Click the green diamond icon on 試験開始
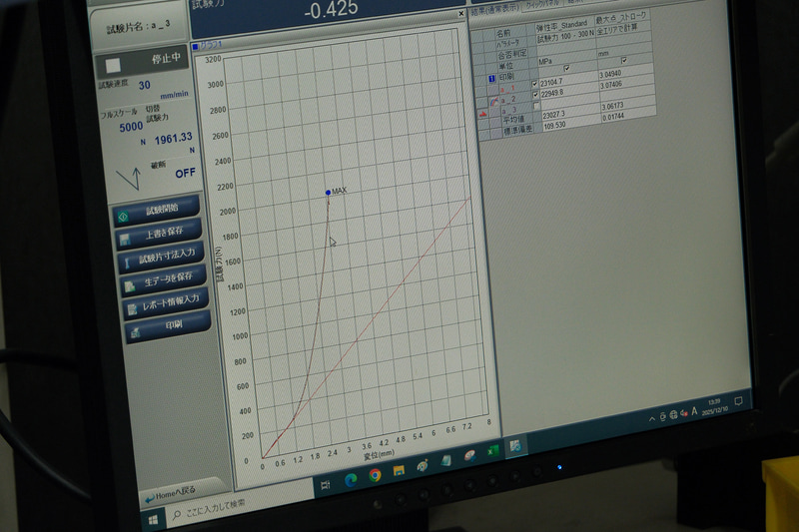This screenshot has height=532, width=799. (123, 217)
